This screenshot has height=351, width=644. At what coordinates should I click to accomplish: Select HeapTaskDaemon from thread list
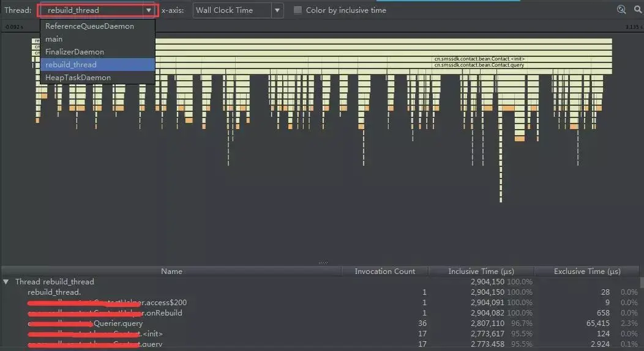coord(98,77)
